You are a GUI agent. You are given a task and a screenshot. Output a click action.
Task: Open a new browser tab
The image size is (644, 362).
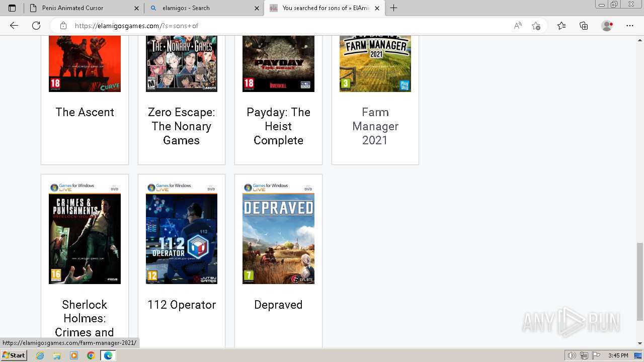(x=393, y=8)
